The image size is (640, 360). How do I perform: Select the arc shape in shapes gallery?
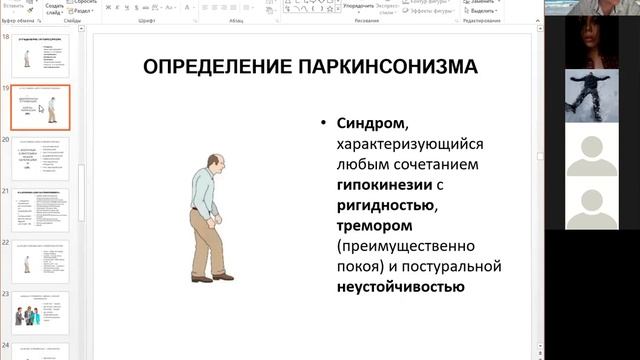tap(297, 9)
